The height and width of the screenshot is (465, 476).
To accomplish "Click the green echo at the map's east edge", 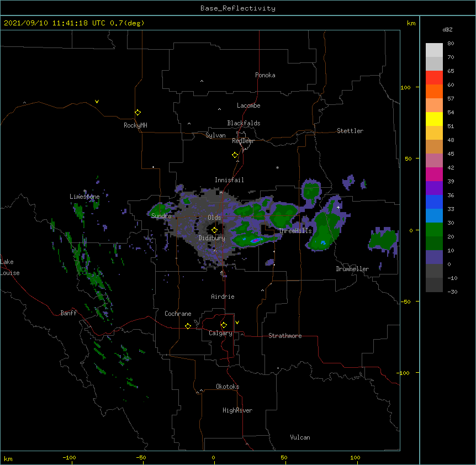I will tap(383, 240).
